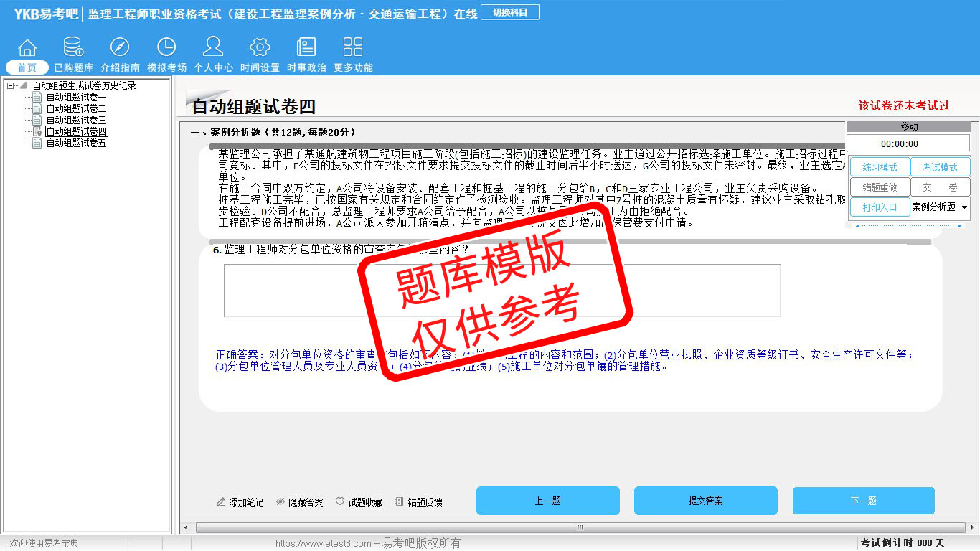The image size is (980, 551).
Task: Open 时间设置 gear icon
Action: click(x=260, y=48)
